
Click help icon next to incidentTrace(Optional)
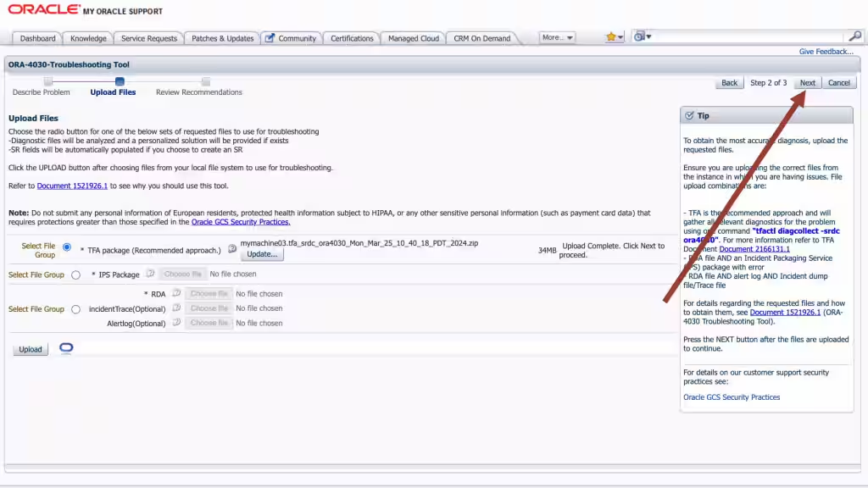click(x=176, y=308)
